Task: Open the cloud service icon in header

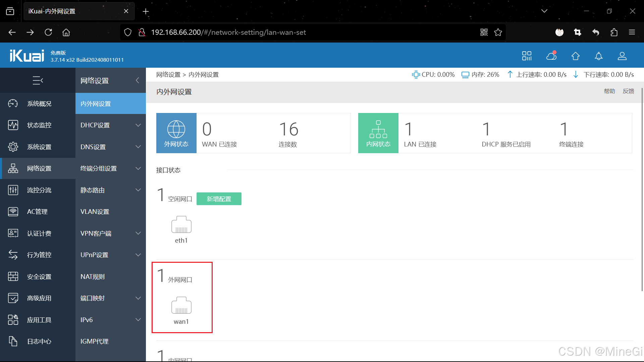Action: (551, 56)
